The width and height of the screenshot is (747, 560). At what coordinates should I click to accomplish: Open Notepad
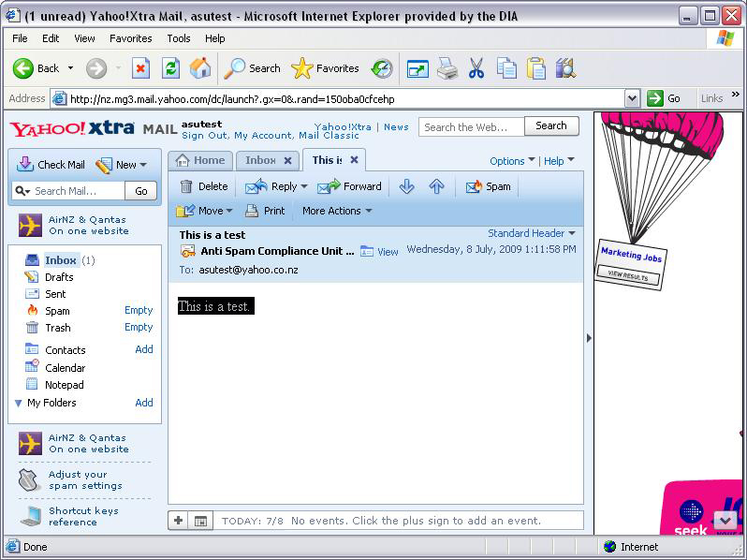tap(65, 385)
